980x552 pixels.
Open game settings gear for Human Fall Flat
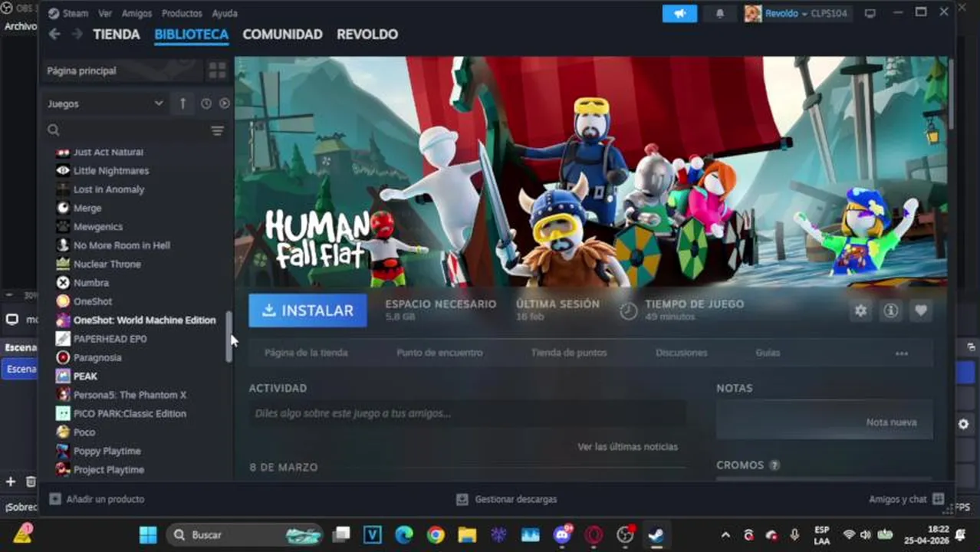pos(861,310)
